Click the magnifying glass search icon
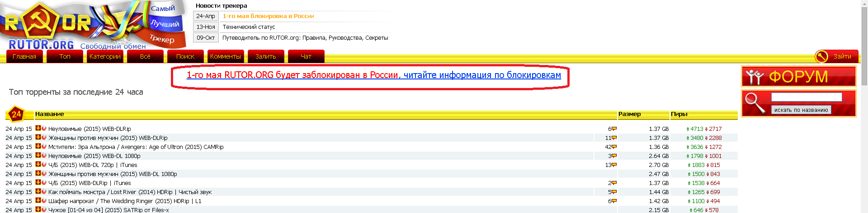Screen dimensions: 868x213 click(x=755, y=103)
